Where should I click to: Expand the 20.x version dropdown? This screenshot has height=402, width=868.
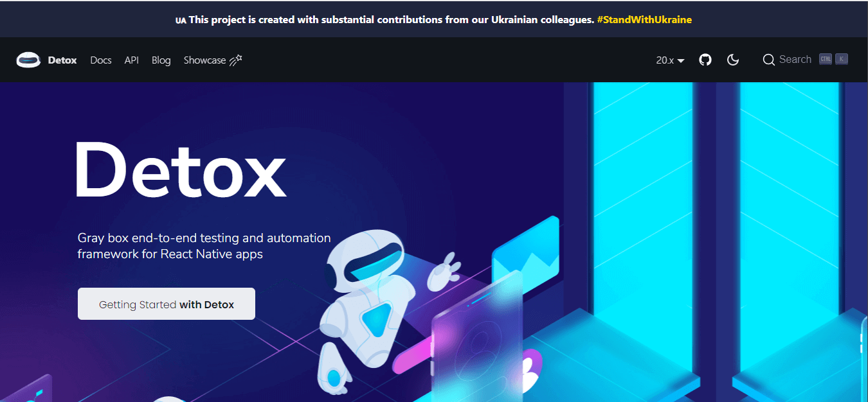[670, 60]
